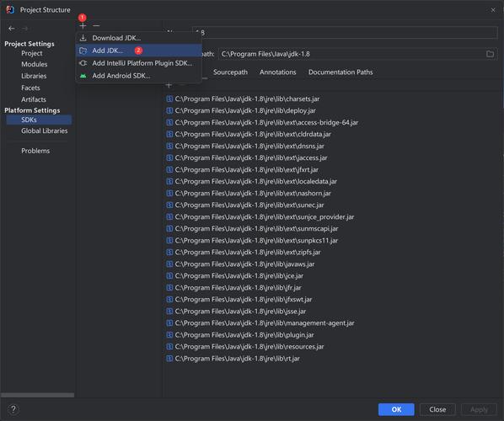
Task: Select the nashorn.jar entry
Action: point(248,194)
